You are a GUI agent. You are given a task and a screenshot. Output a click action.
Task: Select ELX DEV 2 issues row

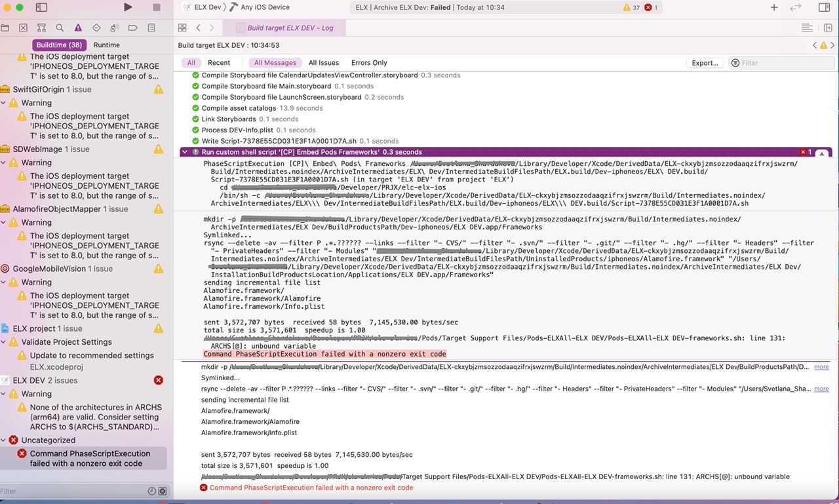(83, 380)
